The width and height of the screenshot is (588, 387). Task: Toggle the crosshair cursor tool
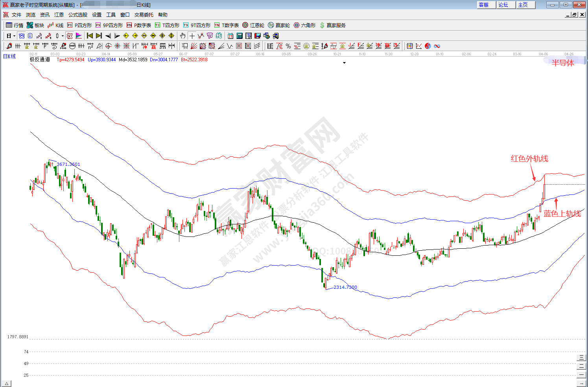(x=192, y=36)
